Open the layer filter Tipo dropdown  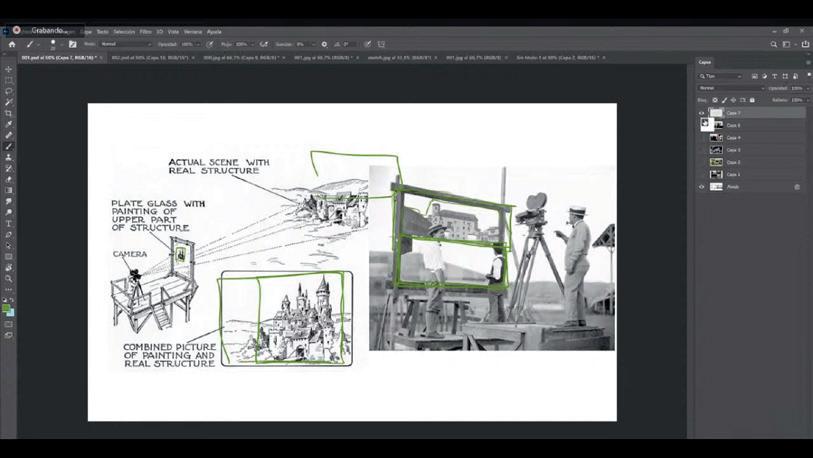pyautogui.click(x=720, y=76)
